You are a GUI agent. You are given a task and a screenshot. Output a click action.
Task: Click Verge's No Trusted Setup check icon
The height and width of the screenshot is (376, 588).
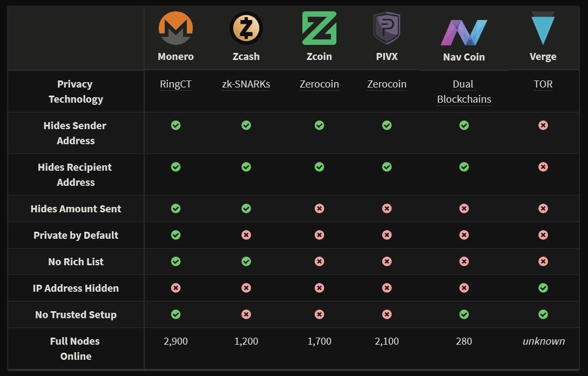pos(543,314)
